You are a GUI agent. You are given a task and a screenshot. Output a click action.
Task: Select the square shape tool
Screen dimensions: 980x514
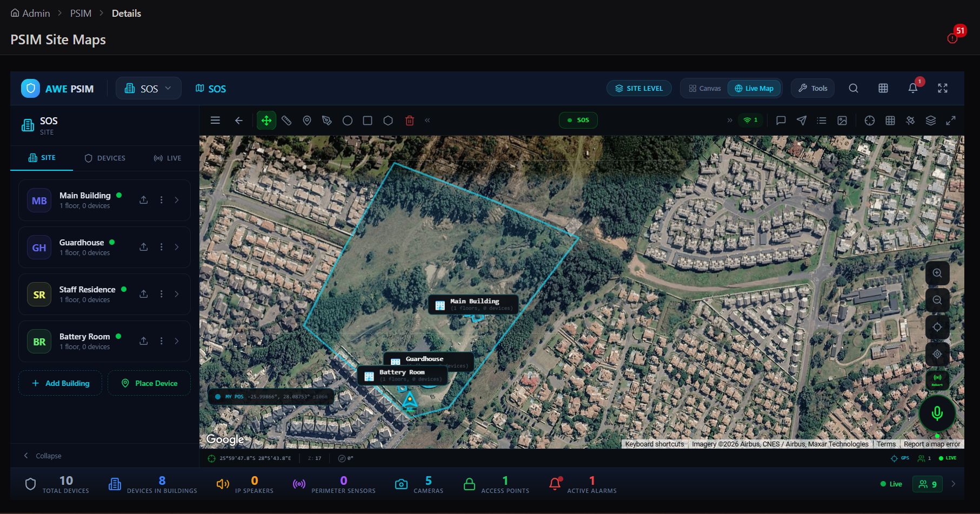[368, 121]
